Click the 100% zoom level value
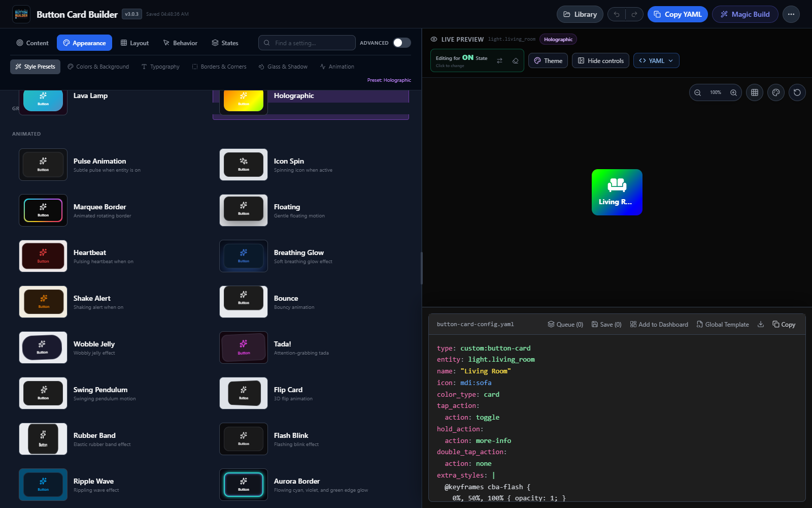 click(716, 92)
